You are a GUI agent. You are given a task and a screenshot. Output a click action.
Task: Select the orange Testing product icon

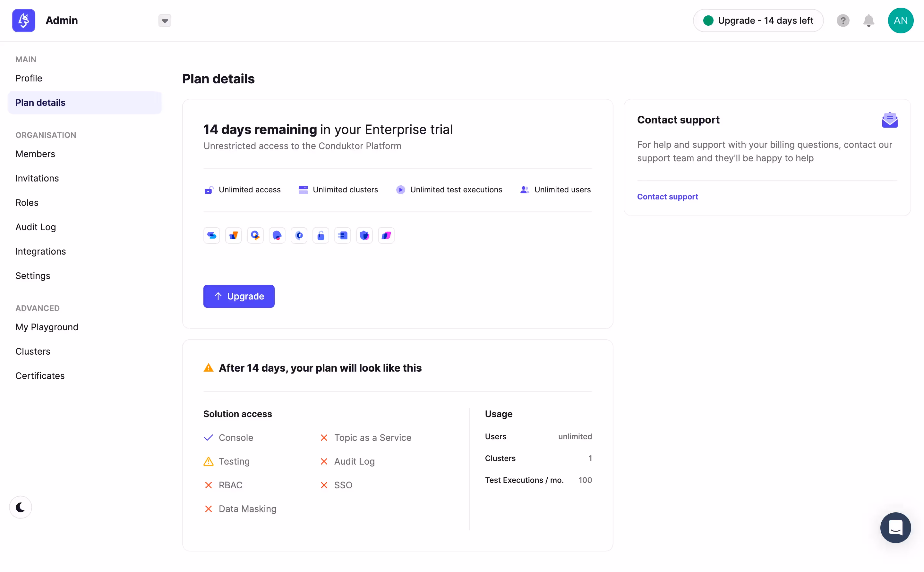pyautogui.click(x=234, y=235)
